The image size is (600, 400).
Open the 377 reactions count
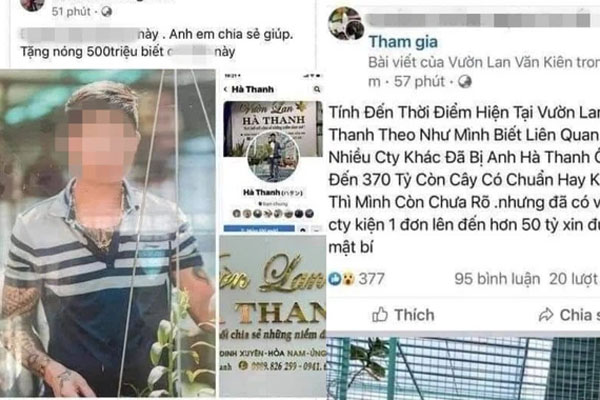pyautogui.click(x=371, y=279)
